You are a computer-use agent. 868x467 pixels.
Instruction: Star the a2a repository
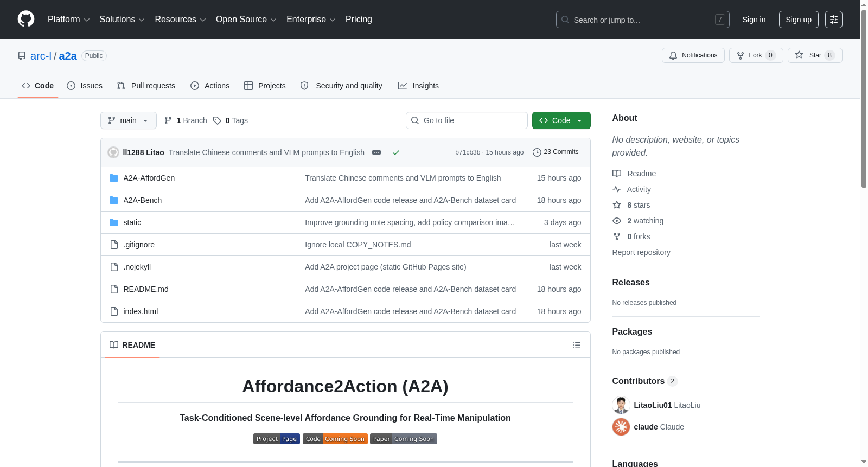(815, 55)
